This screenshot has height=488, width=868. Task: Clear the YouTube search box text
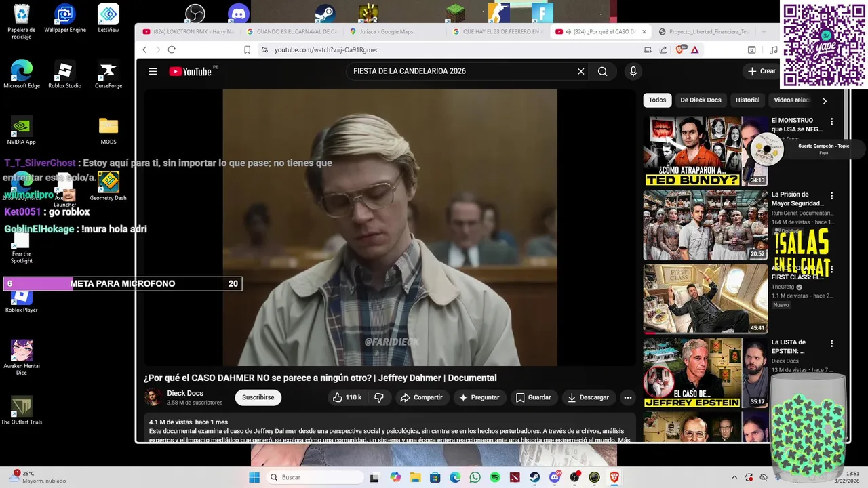point(580,71)
